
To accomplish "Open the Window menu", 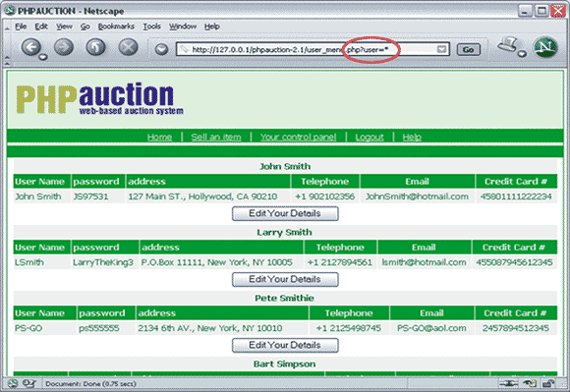I will pos(183,27).
